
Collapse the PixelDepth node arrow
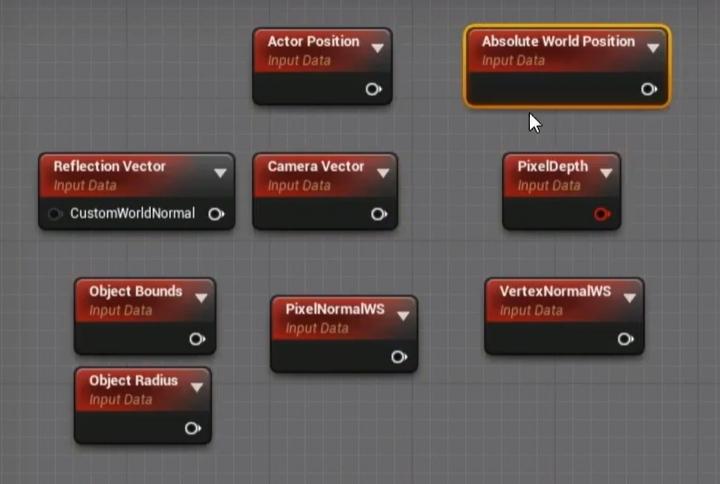[606, 173]
